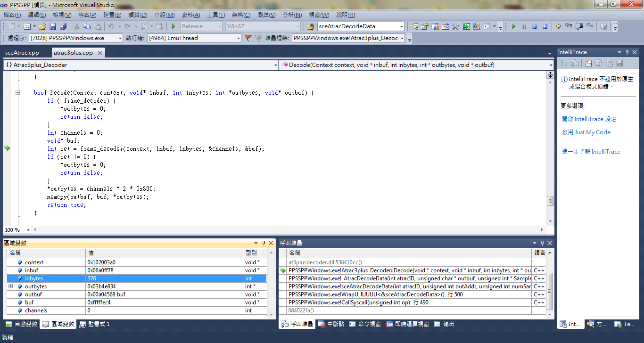Image resolution: width=644 pixels, height=343 pixels.
Task: Switch to the 輸出 output tab
Action: 444,324
